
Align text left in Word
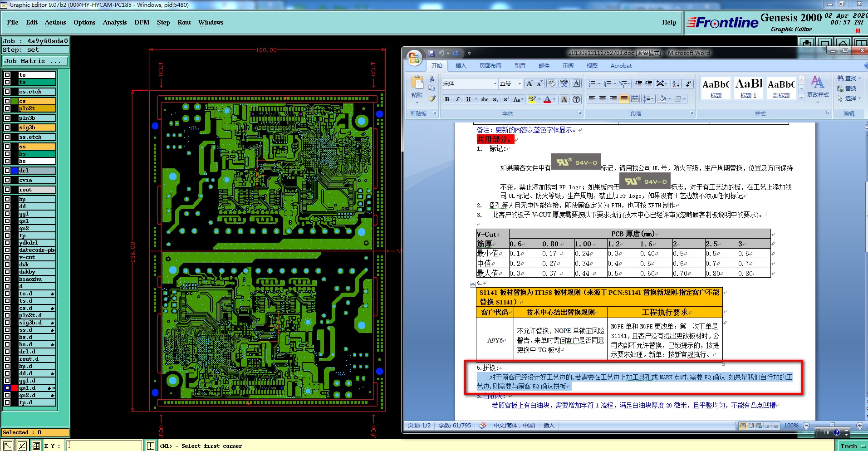point(592,99)
